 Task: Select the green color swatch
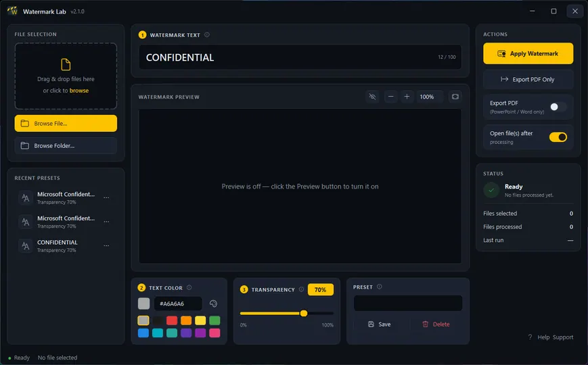(214, 320)
